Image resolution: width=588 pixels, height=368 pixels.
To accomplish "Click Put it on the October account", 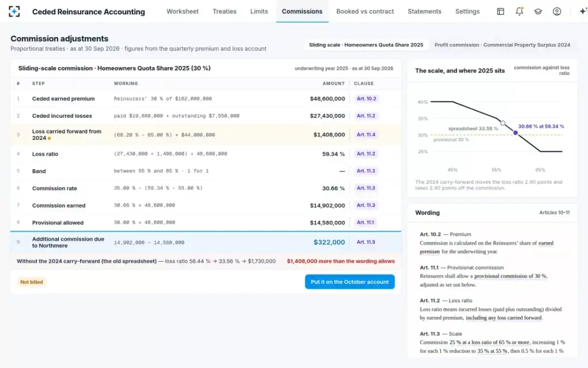I will (x=350, y=282).
